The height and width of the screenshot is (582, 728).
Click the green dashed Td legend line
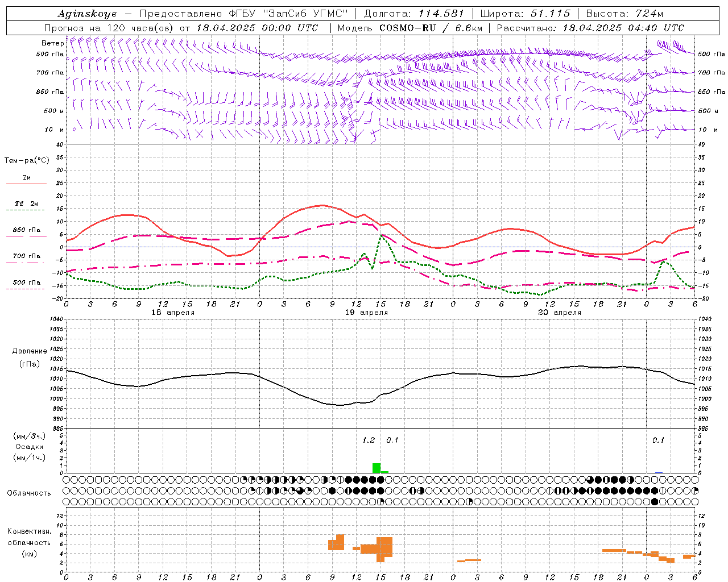click(x=25, y=210)
